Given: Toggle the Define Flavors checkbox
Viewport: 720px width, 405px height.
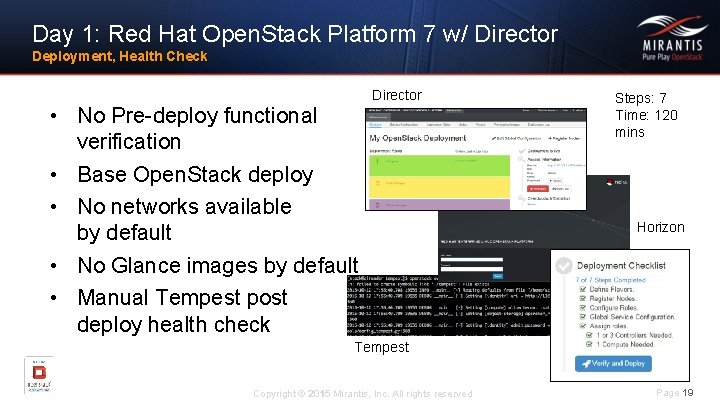Looking at the screenshot, I should 583,289.
